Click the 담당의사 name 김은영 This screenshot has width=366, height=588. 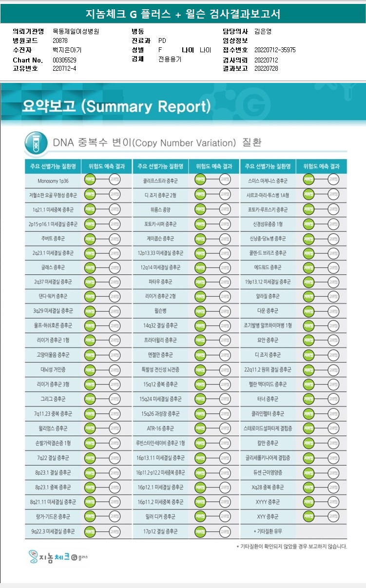263,31
